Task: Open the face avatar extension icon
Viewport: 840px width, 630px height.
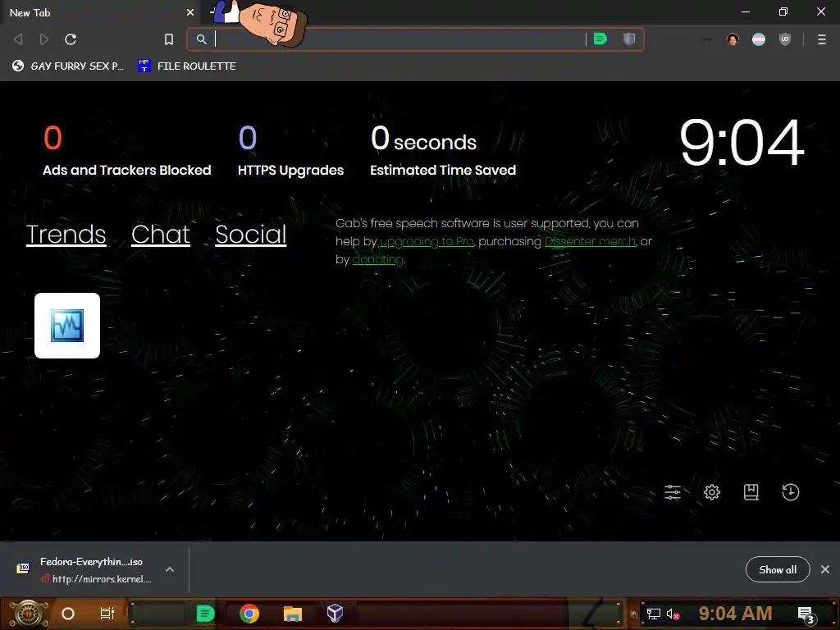Action: [x=733, y=39]
